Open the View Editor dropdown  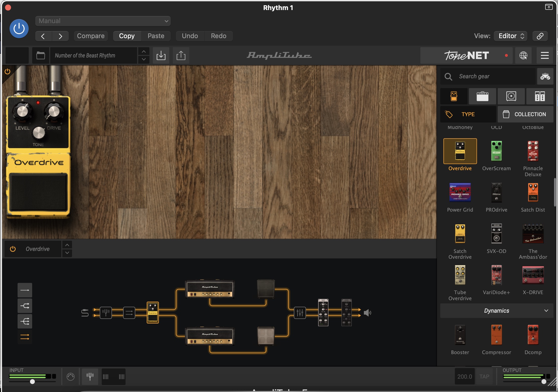(x=511, y=36)
